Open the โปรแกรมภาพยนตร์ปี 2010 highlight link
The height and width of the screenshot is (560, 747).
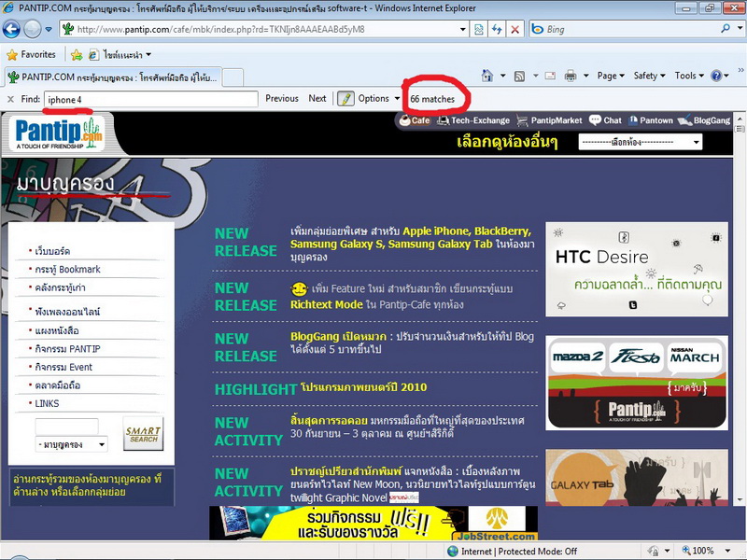(x=363, y=387)
